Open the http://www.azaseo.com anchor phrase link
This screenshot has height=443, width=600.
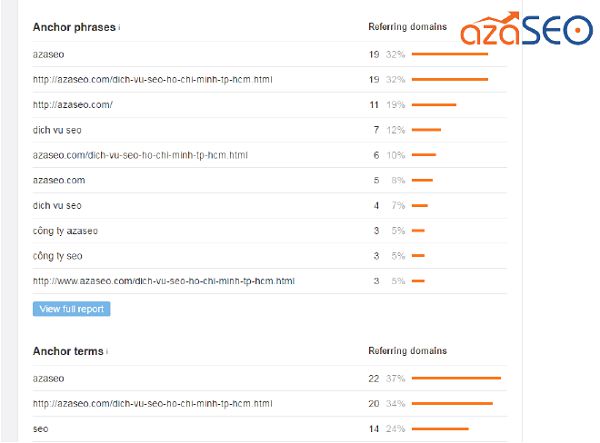click(163, 281)
